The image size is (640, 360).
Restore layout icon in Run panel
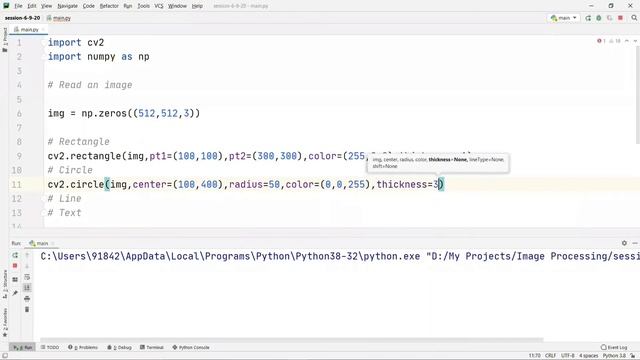tap(15, 280)
